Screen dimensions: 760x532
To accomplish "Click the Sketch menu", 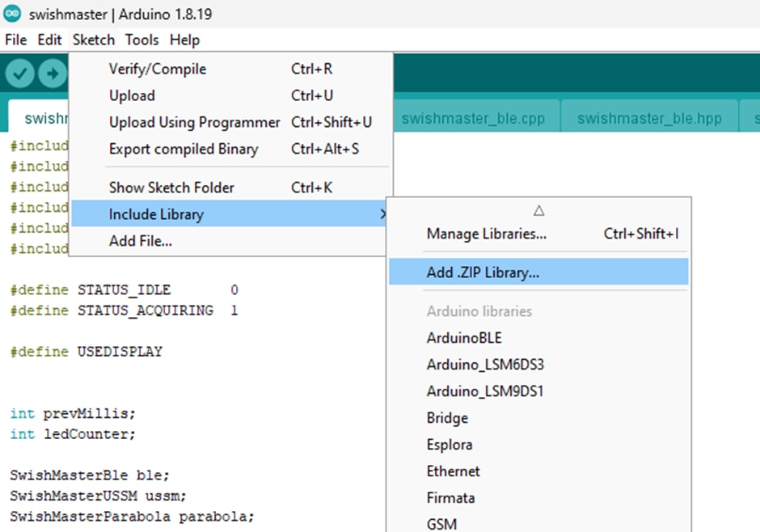I will pos(94,40).
